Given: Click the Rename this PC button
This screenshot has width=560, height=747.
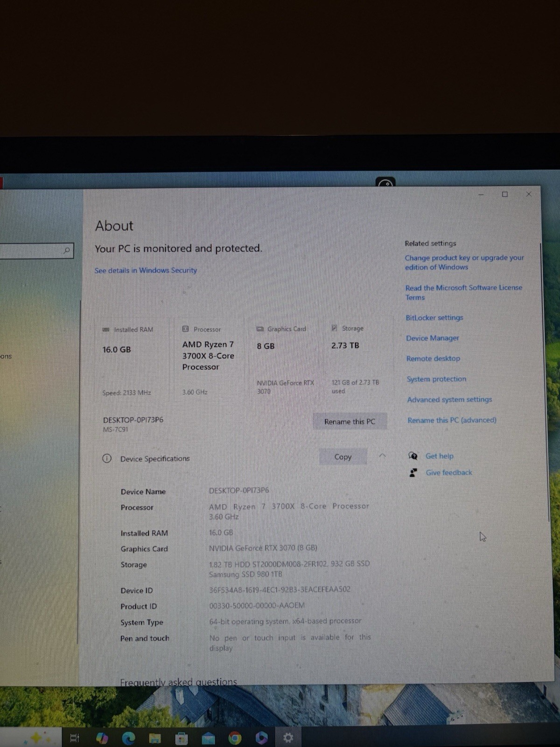Looking at the screenshot, I should click(350, 422).
